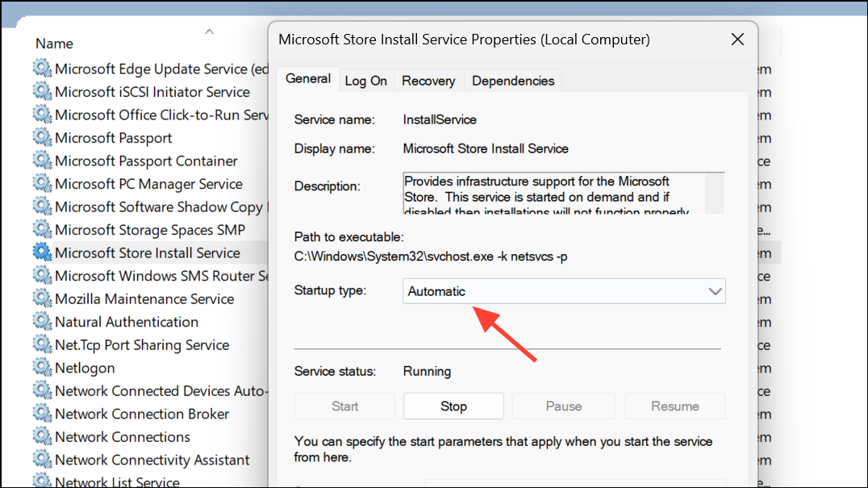Click the gear icon of Microsoft PC Manager Service
This screenshot has width=868, height=488.
click(x=42, y=183)
